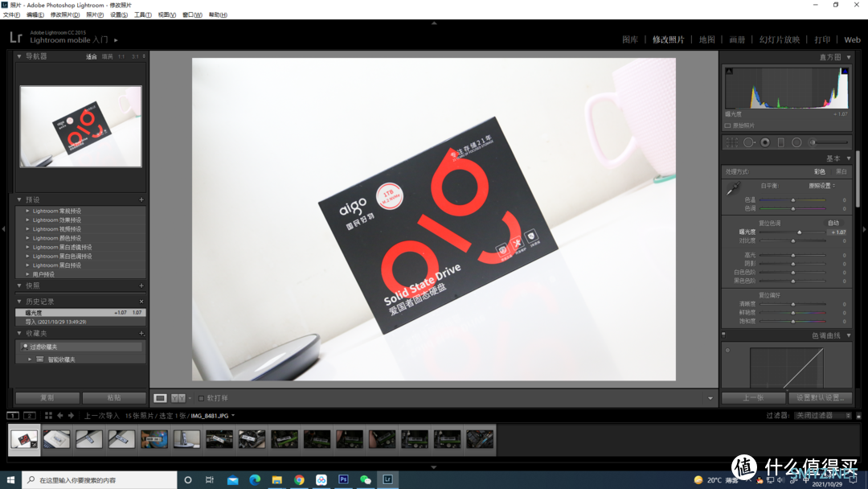Switch to Before/After YY view

[178, 398]
